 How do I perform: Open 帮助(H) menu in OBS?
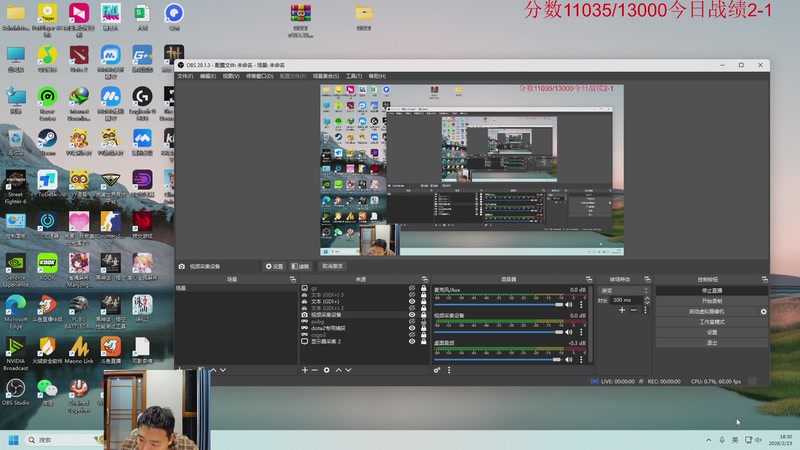coord(377,76)
